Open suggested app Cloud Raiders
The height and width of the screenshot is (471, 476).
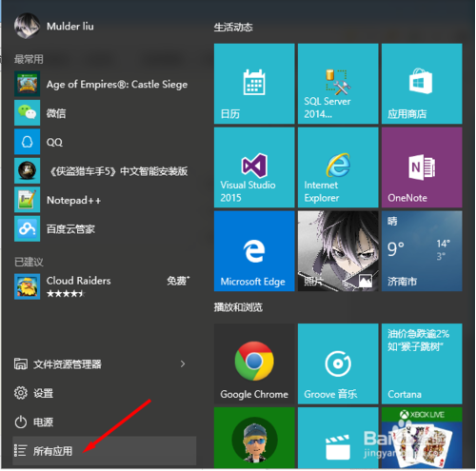pos(105,286)
